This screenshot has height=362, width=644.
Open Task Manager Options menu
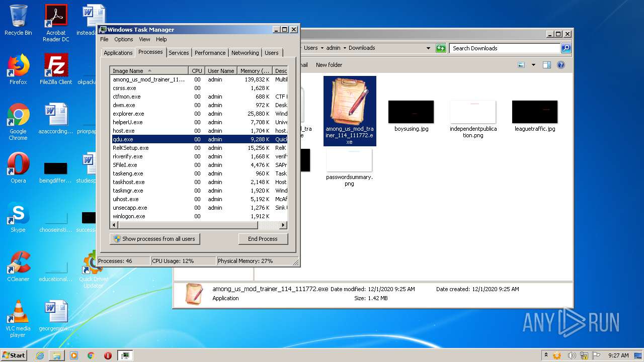(x=124, y=39)
